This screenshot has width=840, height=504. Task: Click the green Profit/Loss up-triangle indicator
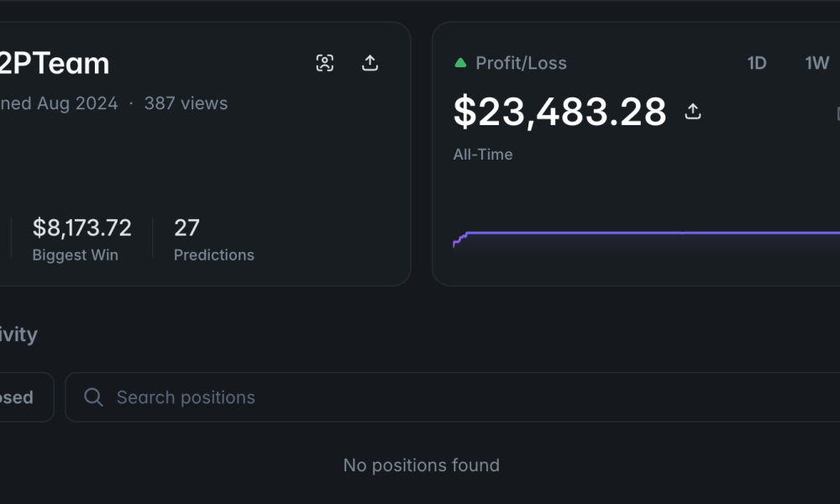coord(460,63)
